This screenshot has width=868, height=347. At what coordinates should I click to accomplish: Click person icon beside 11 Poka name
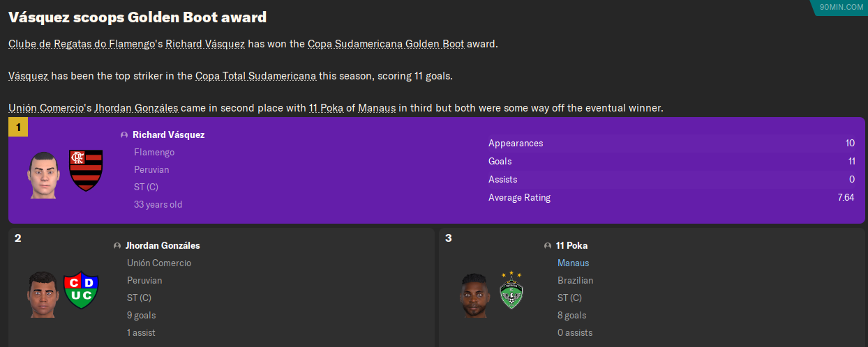click(548, 246)
